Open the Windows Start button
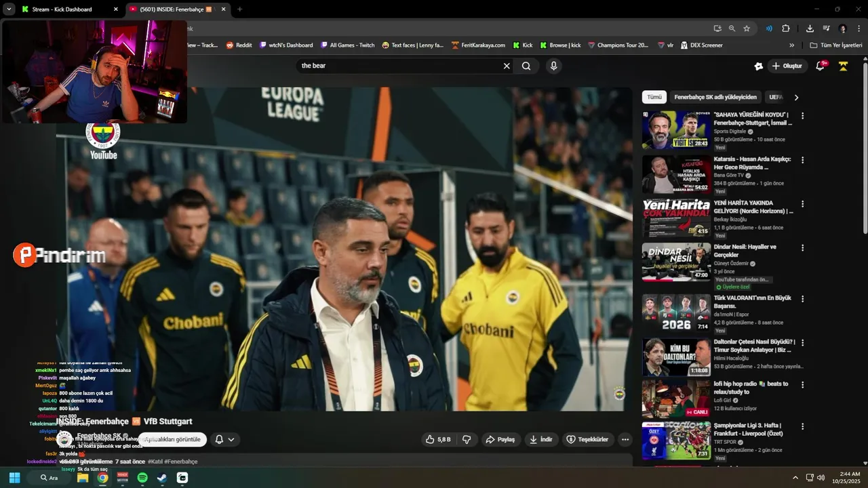The height and width of the screenshot is (488, 868). click(x=14, y=478)
